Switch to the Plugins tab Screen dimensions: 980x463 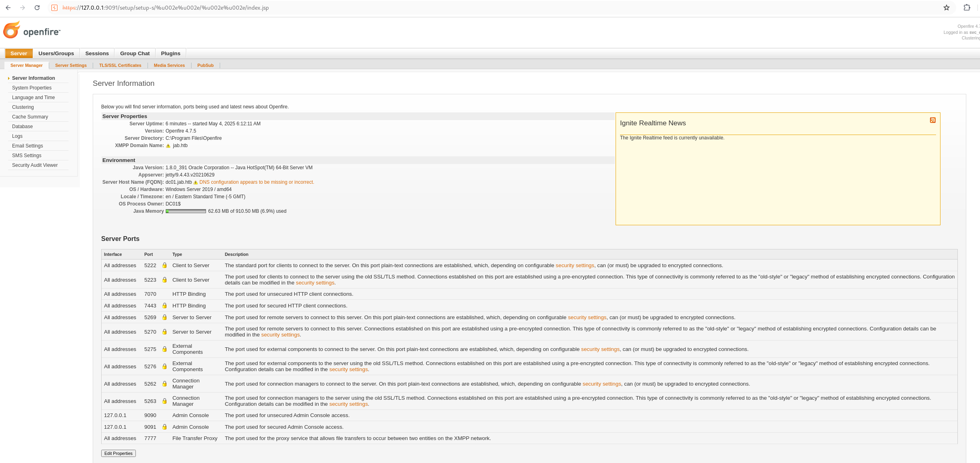(171, 53)
